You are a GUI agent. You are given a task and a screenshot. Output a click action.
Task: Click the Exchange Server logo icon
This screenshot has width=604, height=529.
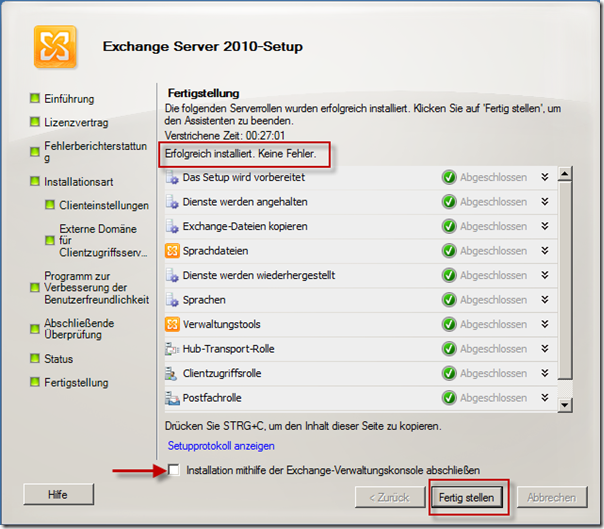55,47
